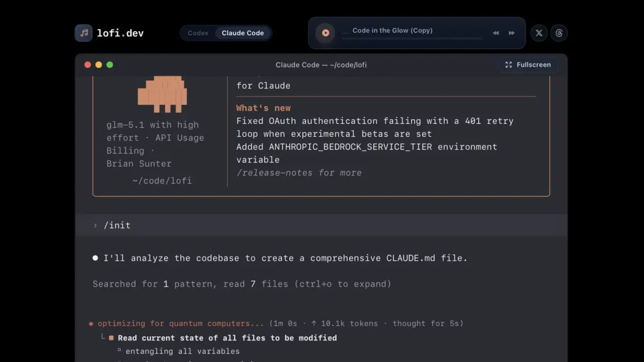Open the X social link icon
Image resolution: width=644 pixels, height=362 pixels.
coord(539,33)
